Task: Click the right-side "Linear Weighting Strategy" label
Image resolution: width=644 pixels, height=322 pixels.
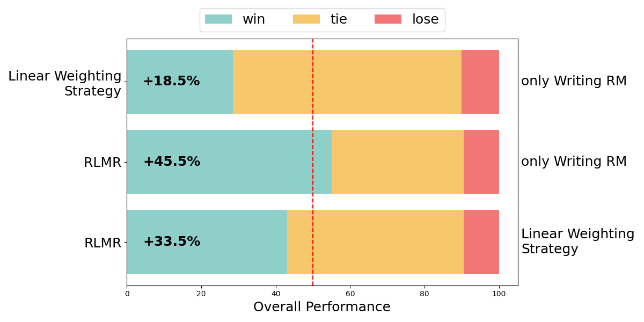Action: coord(577,241)
